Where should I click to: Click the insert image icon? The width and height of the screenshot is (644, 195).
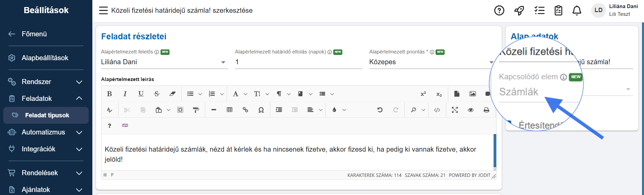(472, 94)
